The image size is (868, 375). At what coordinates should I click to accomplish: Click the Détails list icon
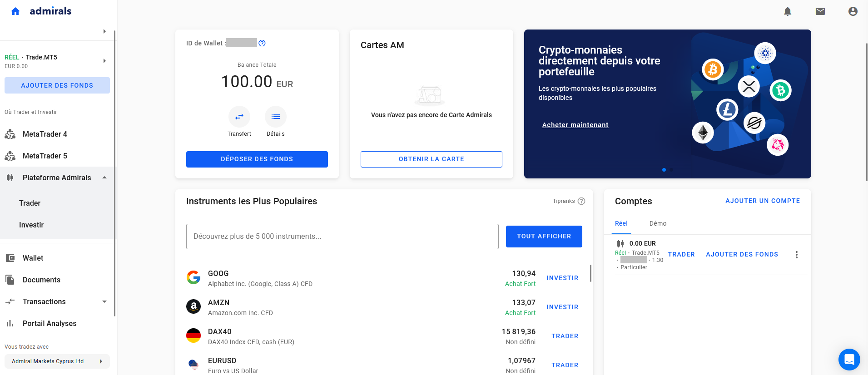pyautogui.click(x=276, y=117)
